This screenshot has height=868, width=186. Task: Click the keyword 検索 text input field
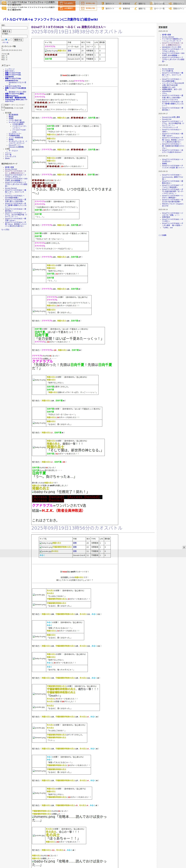[14, 28]
